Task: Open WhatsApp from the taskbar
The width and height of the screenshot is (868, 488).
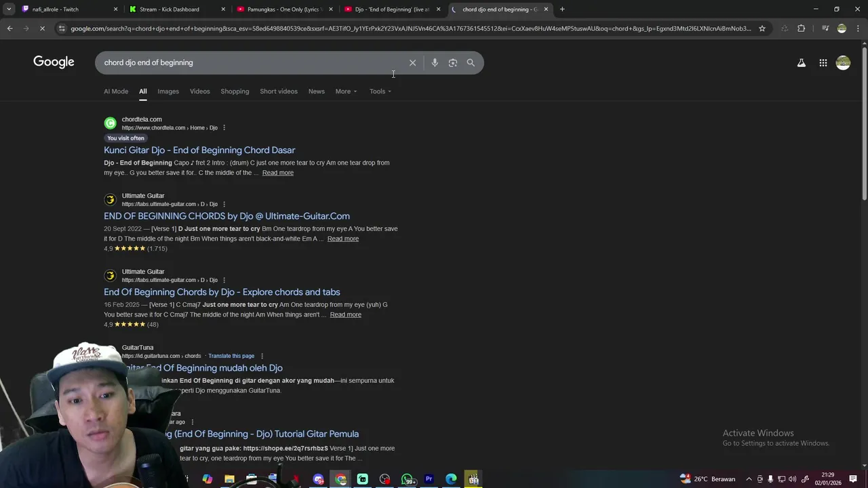Action: click(407, 479)
